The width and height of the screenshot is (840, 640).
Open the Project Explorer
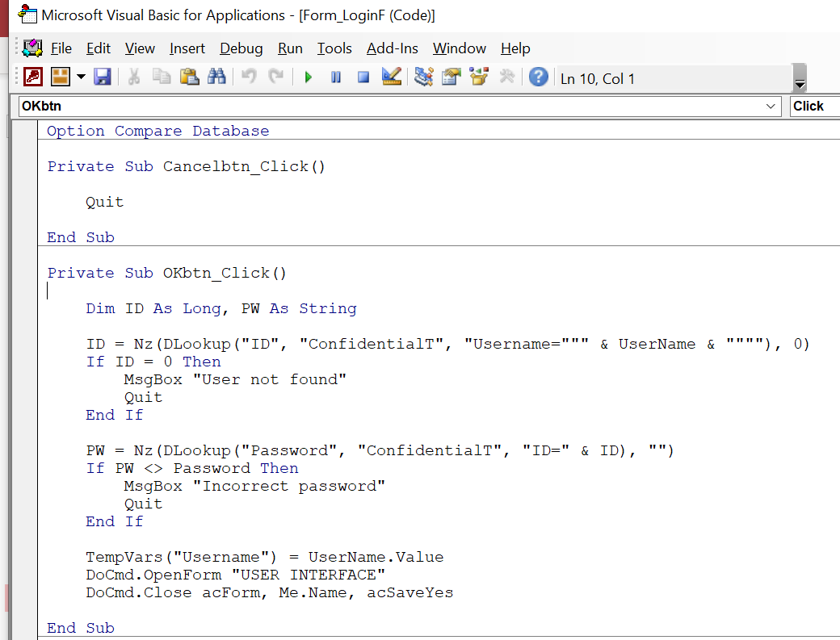click(x=422, y=77)
